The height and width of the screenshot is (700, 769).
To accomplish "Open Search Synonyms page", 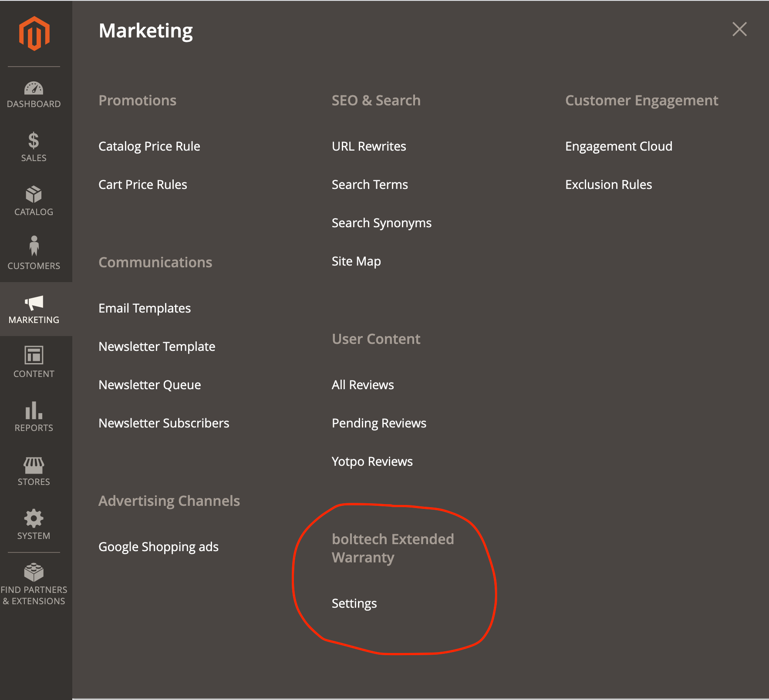I will [x=381, y=223].
